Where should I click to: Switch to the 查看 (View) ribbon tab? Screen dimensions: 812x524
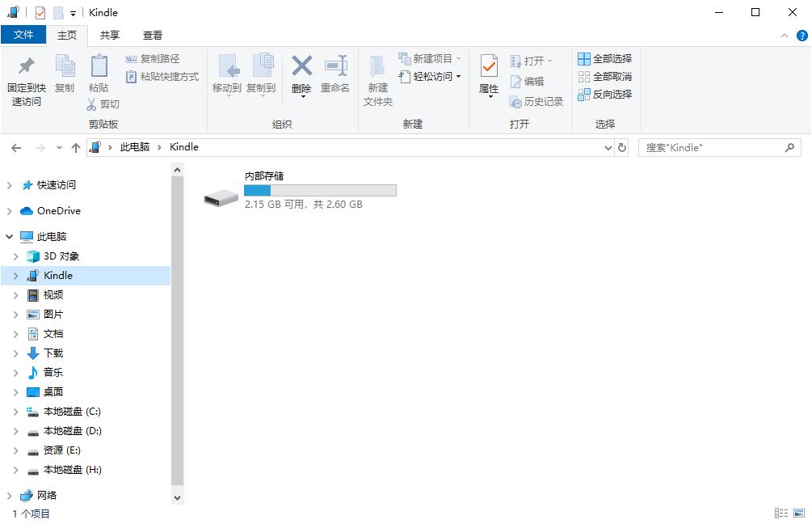(152, 35)
